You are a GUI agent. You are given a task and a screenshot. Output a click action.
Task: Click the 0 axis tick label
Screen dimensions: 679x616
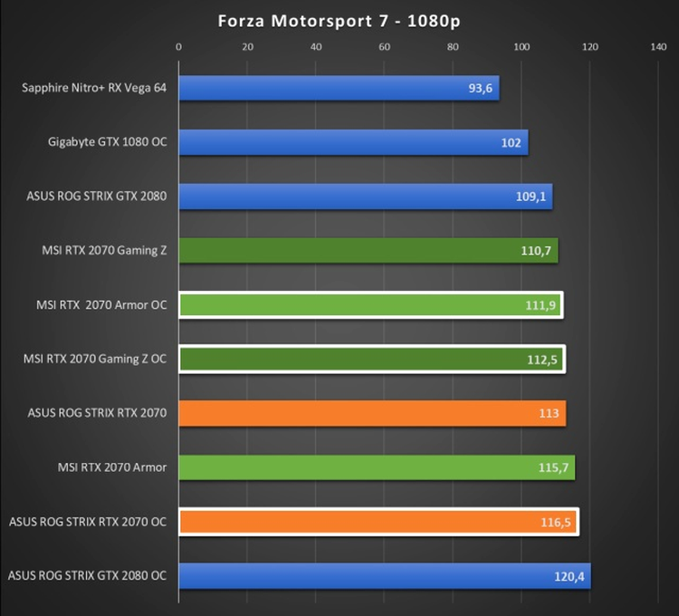179,47
